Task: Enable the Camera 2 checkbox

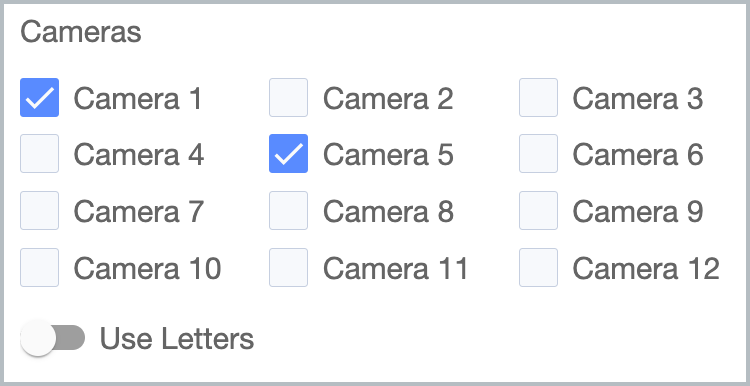Action: [x=288, y=98]
